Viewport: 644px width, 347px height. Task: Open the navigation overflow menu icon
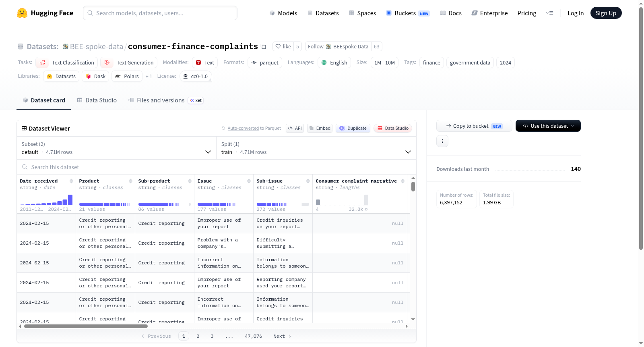tap(549, 13)
